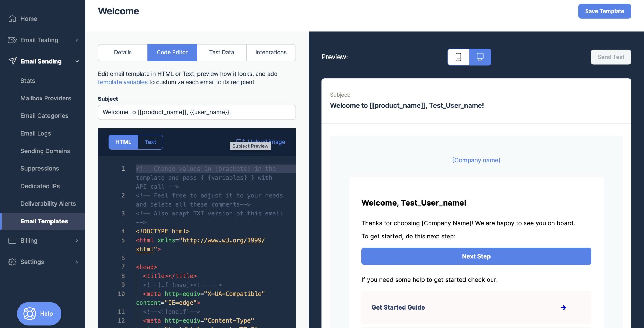Click the Send Test button
644x328 pixels.
tap(611, 57)
